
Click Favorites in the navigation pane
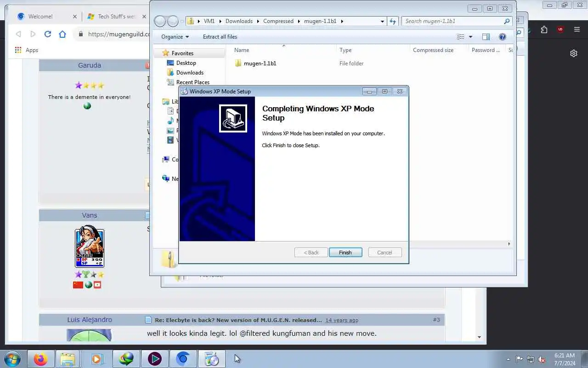(x=182, y=53)
